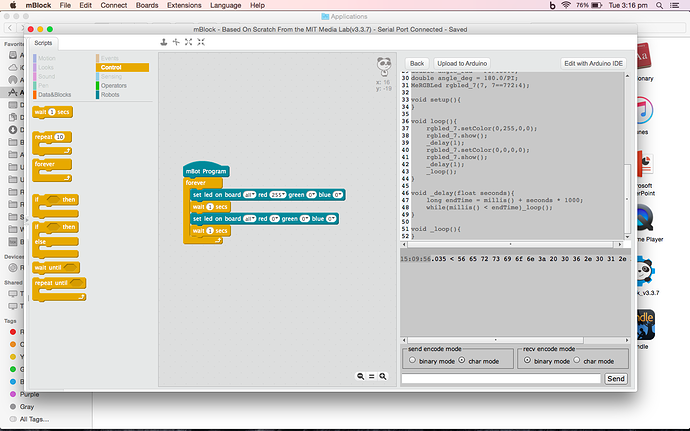Click the battery status icon
Viewport: 690px width, 431px height.
pos(596,5)
